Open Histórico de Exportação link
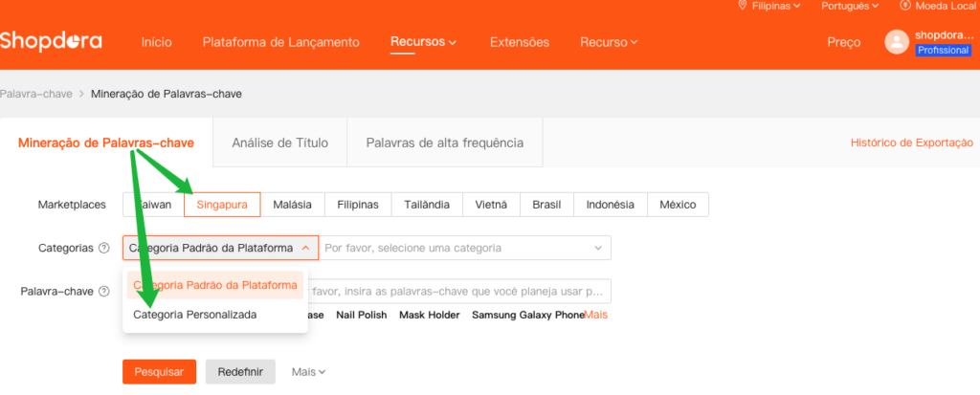The width and height of the screenshot is (980, 395). tap(911, 143)
